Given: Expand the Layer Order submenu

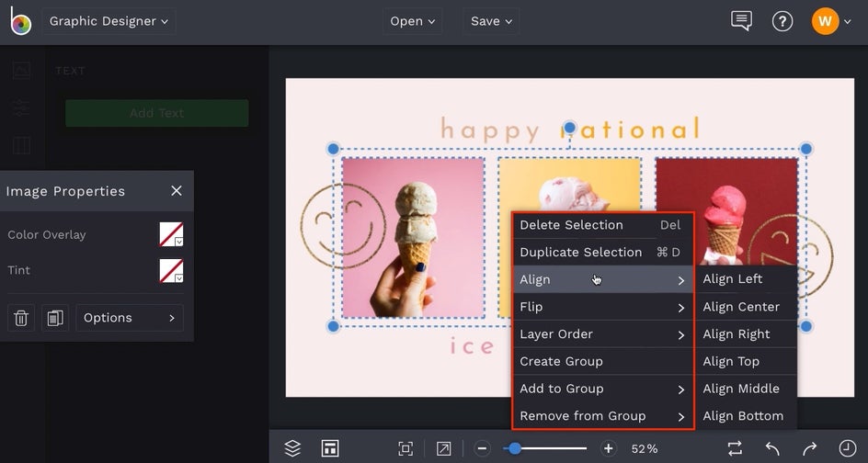Looking at the screenshot, I should pyautogui.click(x=602, y=334).
